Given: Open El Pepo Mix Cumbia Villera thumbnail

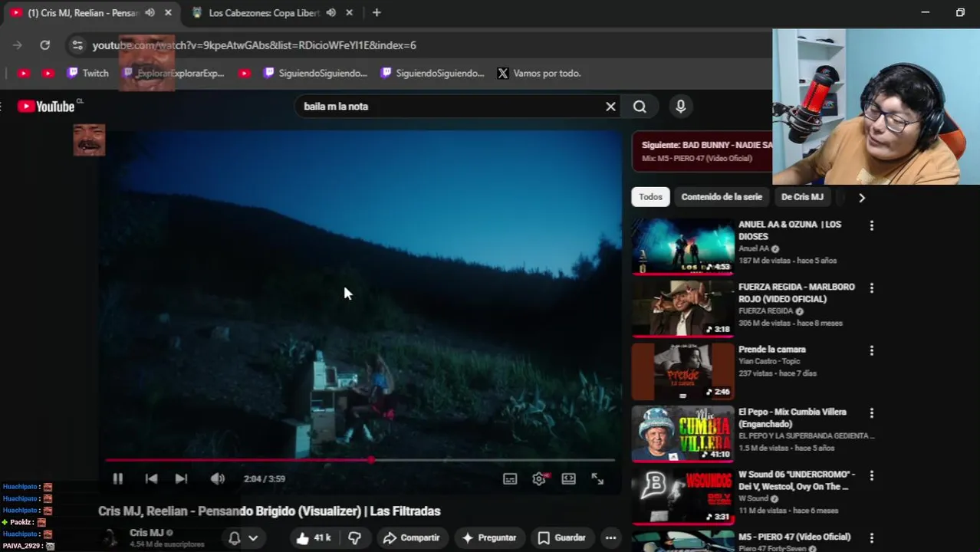Looking at the screenshot, I should click(x=682, y=434).
